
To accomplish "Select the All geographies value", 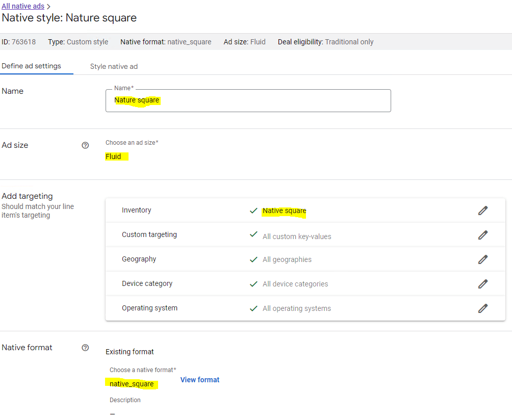I will (287, 259).
